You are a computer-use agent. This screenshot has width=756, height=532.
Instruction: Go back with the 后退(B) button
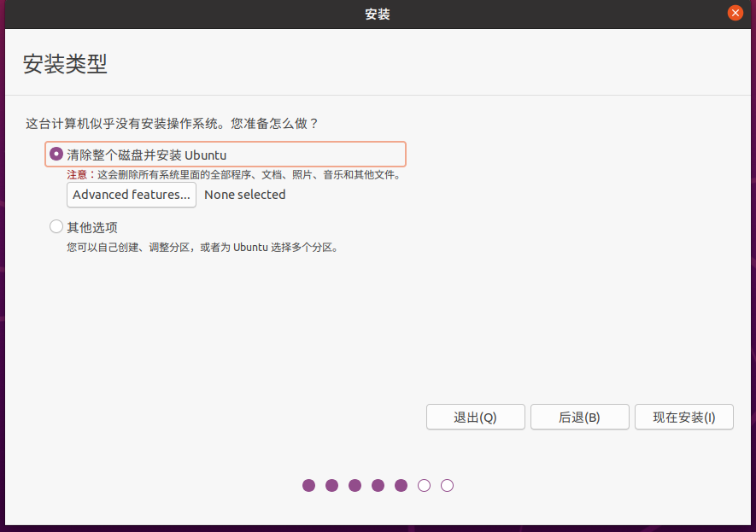[579, 417]
